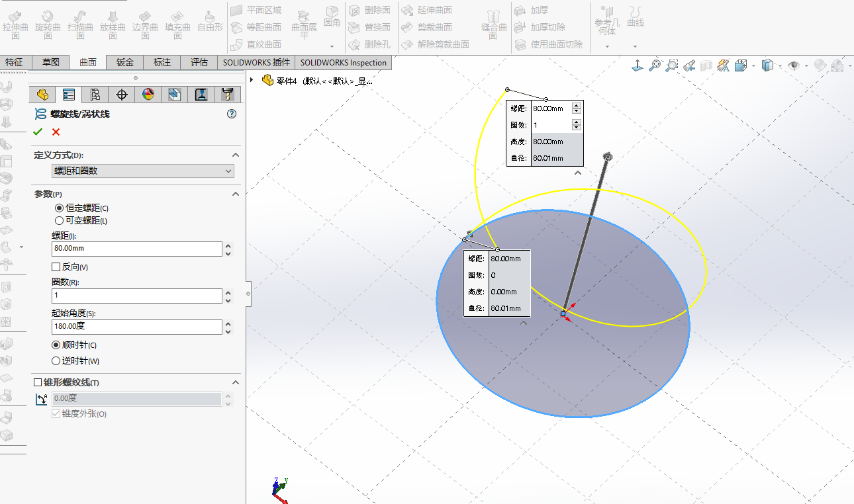Screen dimensions: 854x504
Task: Enable the 锥形螺纹线 tapered helix checkbox
Action: (x=38, y=382)
